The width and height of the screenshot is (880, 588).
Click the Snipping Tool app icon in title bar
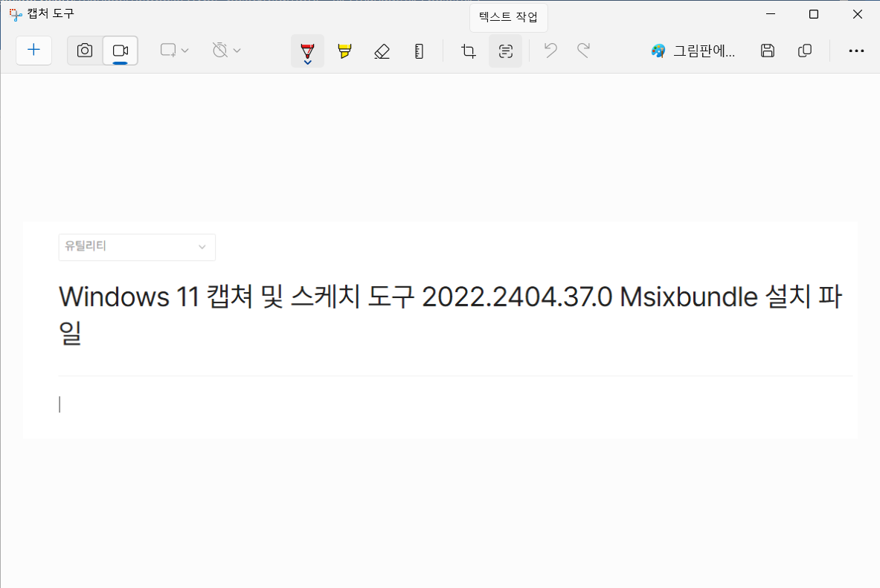[16, 14]
